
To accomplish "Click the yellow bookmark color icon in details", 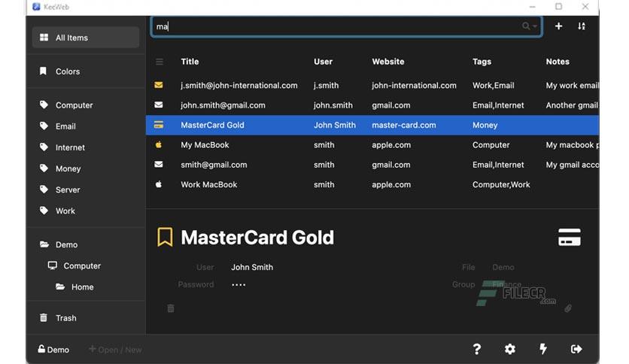I will tap(165, 237).
